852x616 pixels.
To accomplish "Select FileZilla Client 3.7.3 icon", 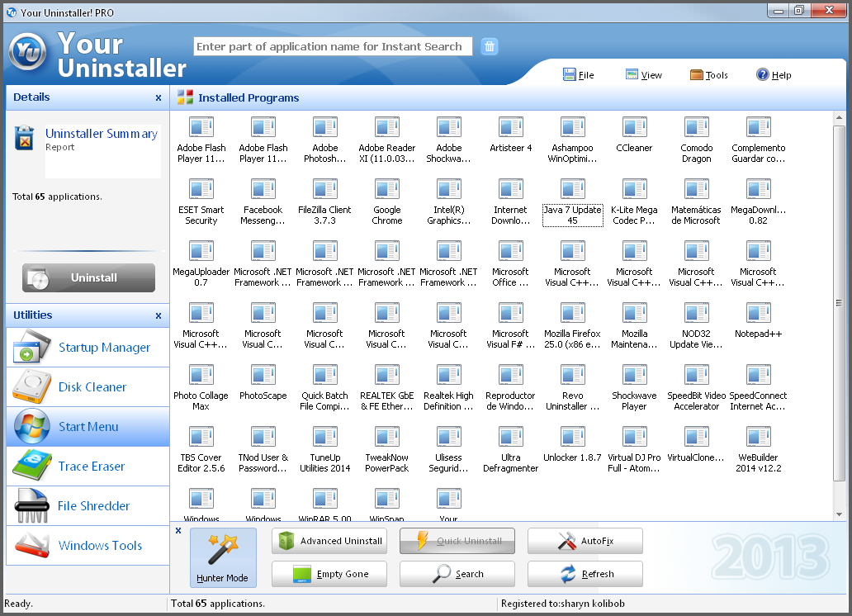I will coord(325,190).
